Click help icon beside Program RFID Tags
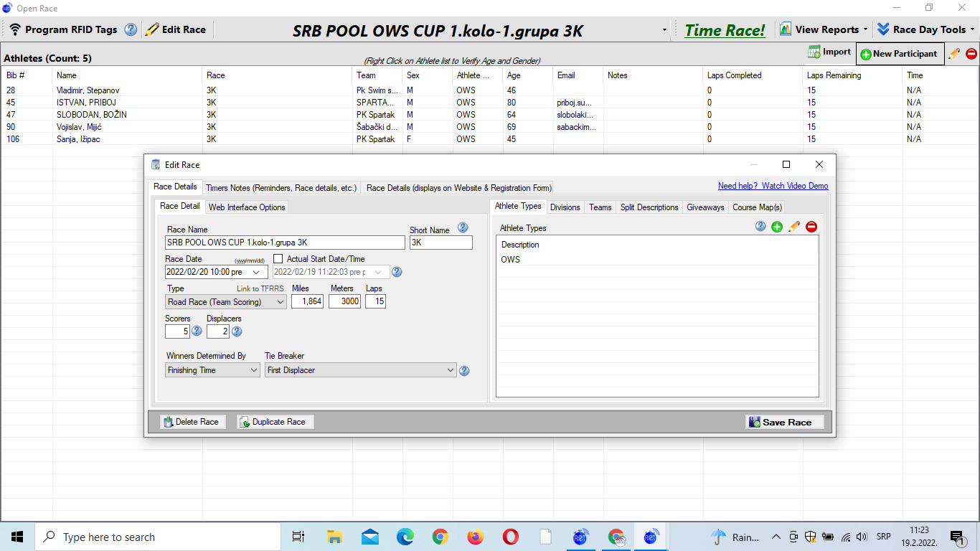This screenshot has width=980, height=551. point(131,29)
